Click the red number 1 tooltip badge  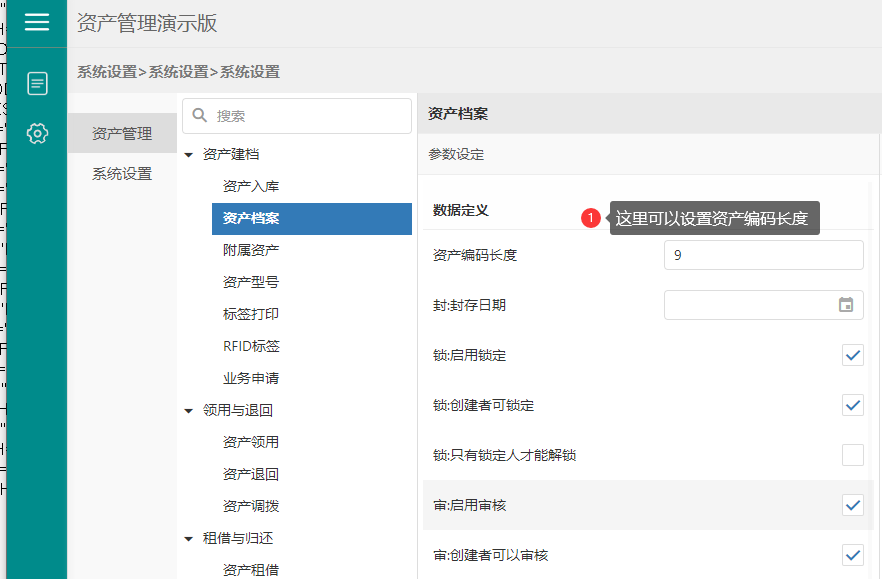point(591,218)
